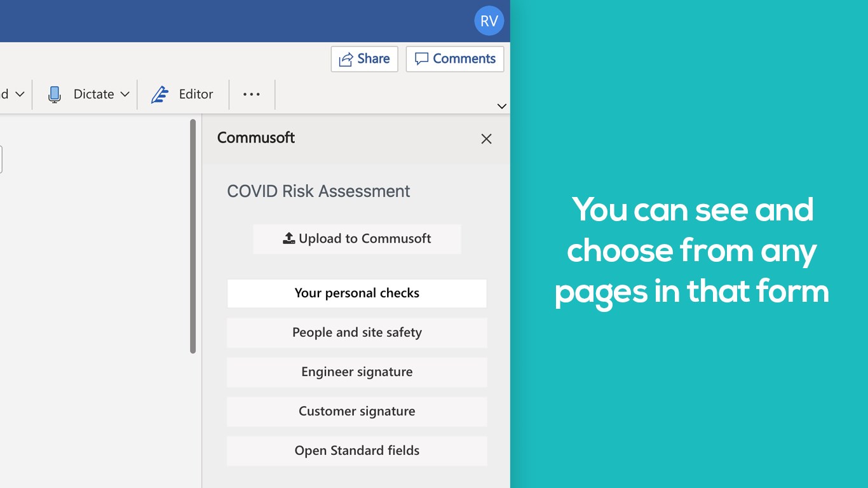Viewport: 868px width, 488px height.
Task: Open the Customer signature page
Action: click(356, 412)
